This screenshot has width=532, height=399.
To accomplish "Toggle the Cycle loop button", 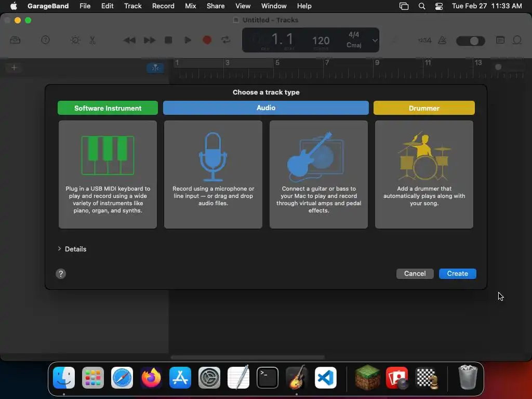I will tap(226, 40).
